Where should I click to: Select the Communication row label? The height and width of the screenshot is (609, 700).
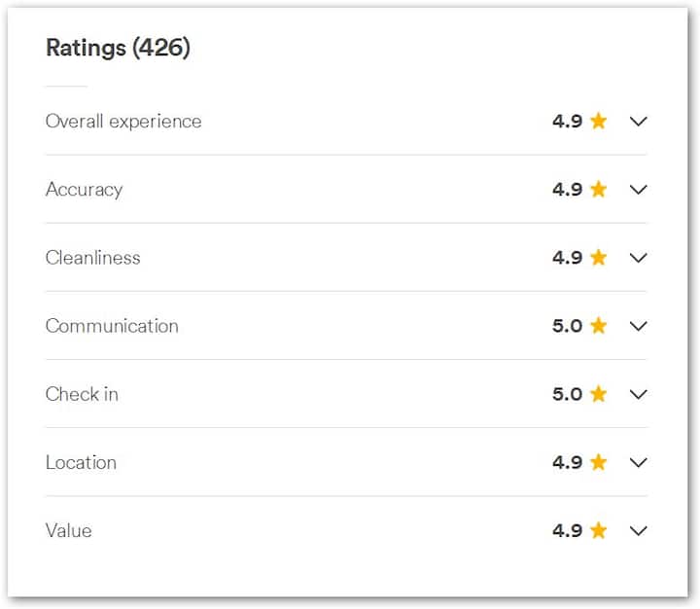[x=112, y=326]
